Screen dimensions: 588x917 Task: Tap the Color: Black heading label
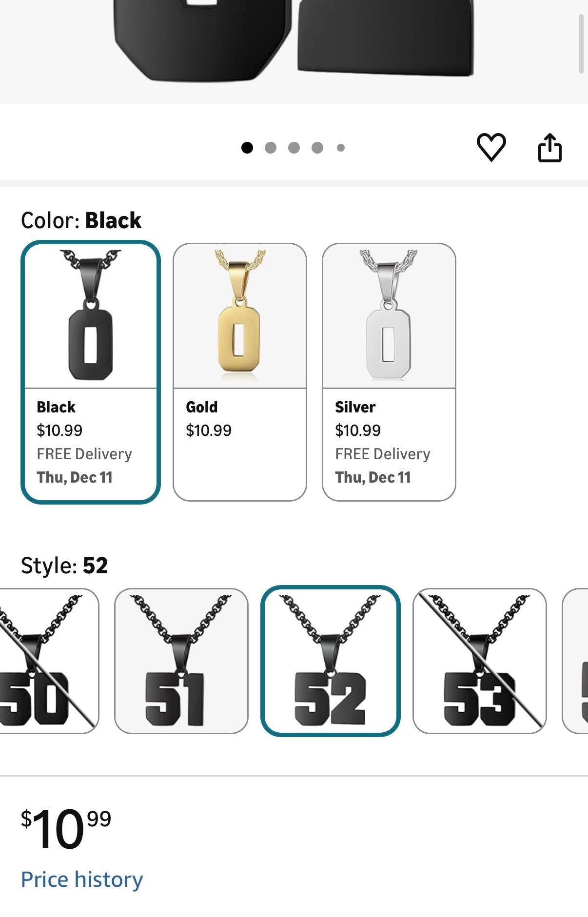tap(79, 220)
